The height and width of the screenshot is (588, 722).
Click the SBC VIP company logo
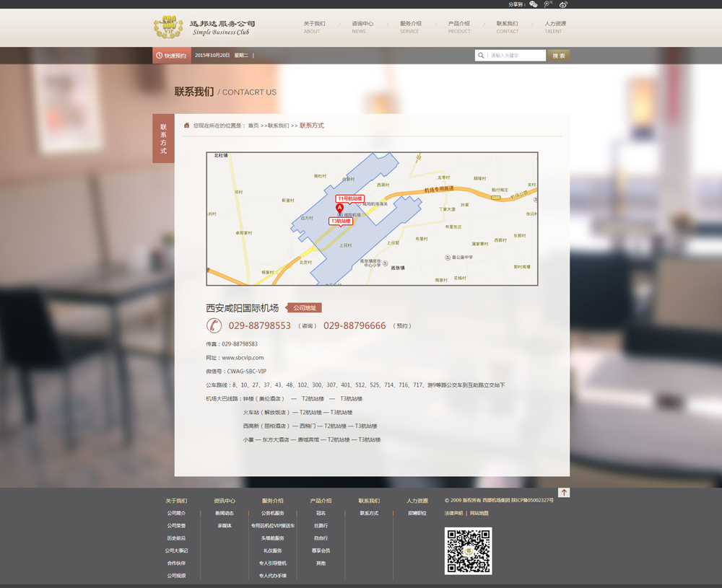(x=204, y=27)
